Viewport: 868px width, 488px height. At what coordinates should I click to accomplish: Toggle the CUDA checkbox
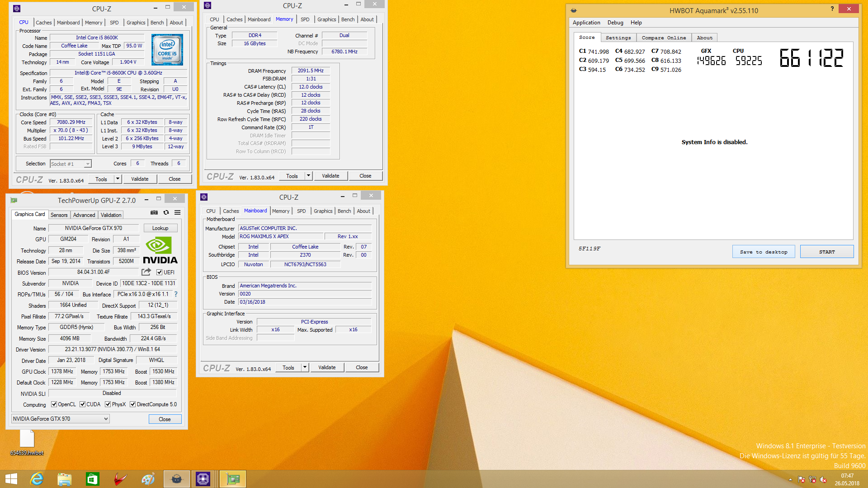tap(82, 404)
